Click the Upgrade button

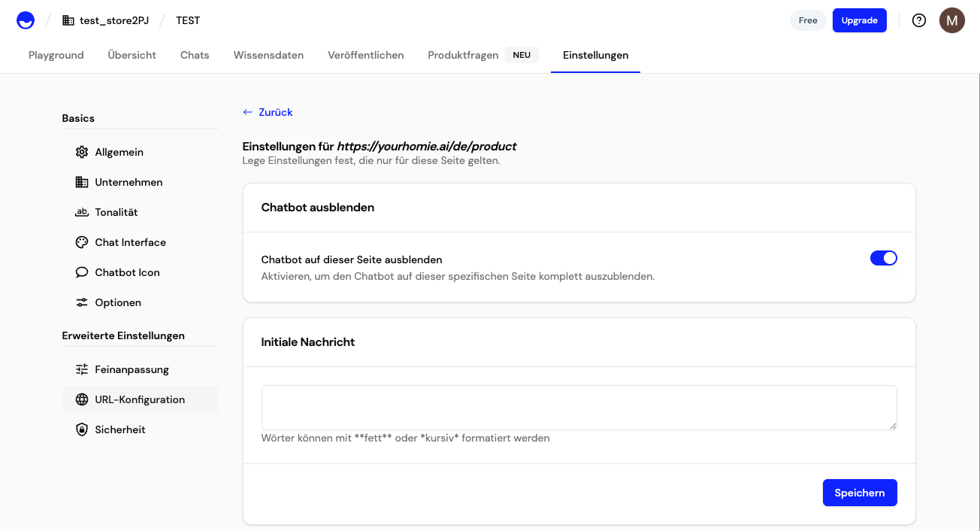coord(860,20)
